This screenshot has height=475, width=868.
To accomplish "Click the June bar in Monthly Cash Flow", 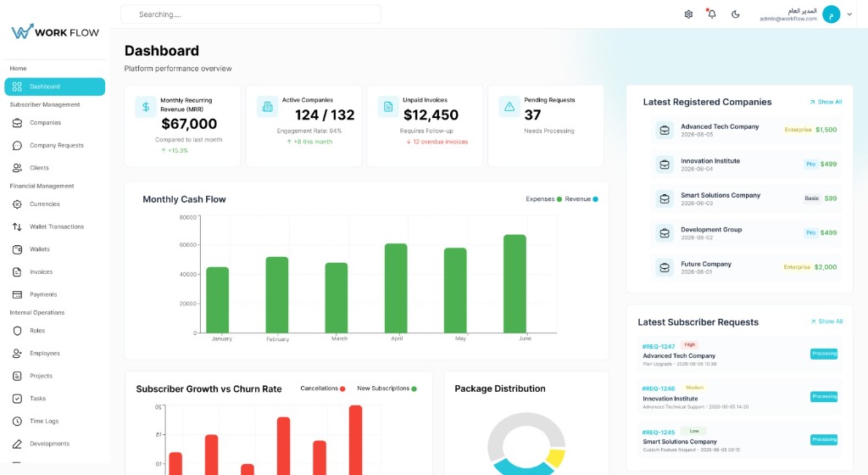I will tap(515, 284).
